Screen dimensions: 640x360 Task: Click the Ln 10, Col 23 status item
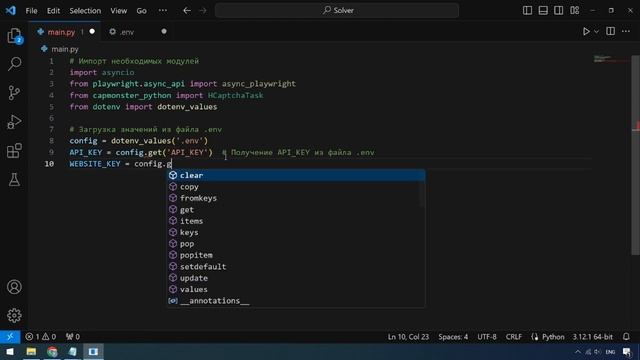408,337
